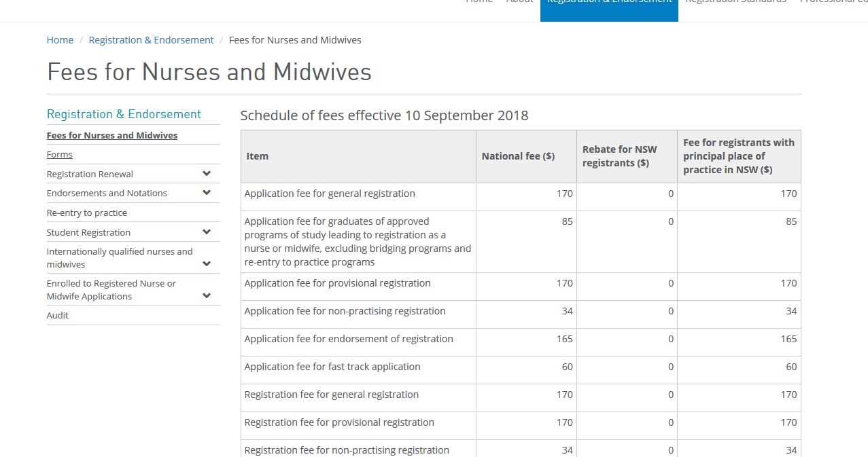Click the Rebate for NSW registrants header

pos(619,156)
